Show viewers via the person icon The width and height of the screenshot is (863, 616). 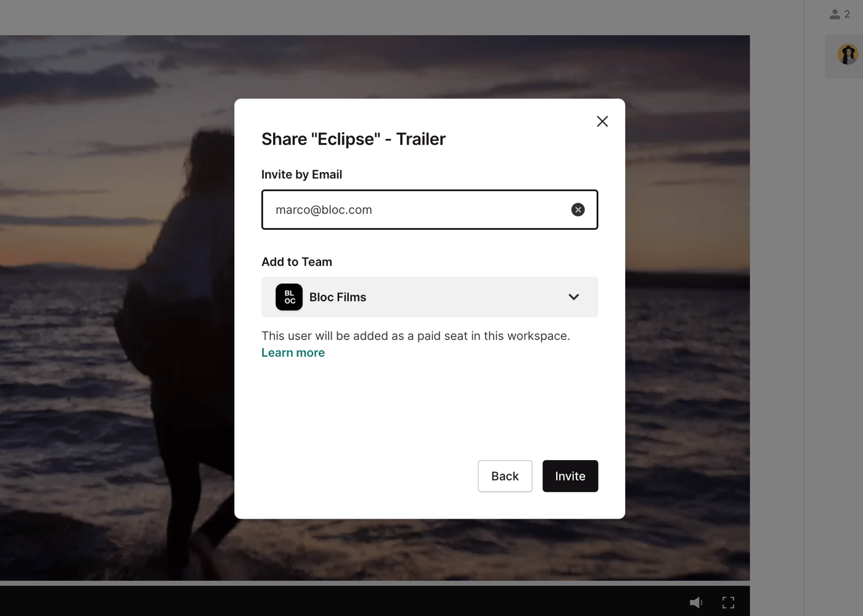835,14
